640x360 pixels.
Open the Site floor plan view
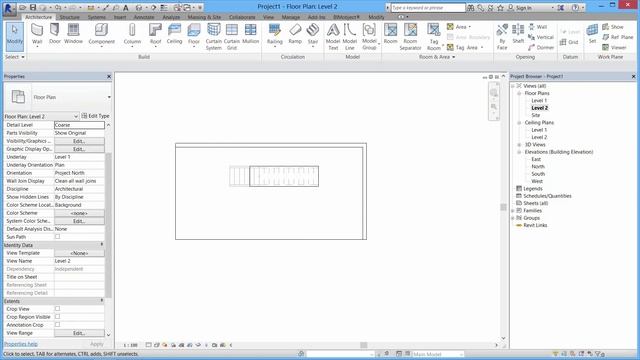(536, 115)
